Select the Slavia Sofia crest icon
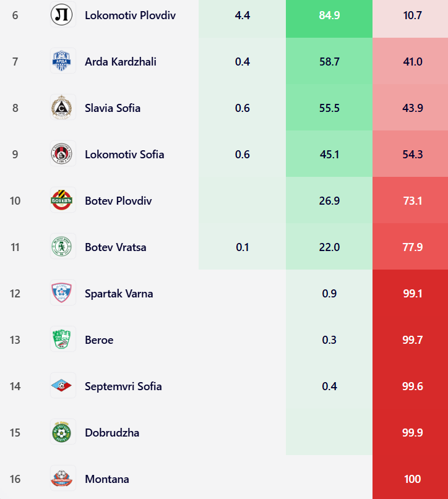Viewport: 448px width, 499px height. [63, 108]
